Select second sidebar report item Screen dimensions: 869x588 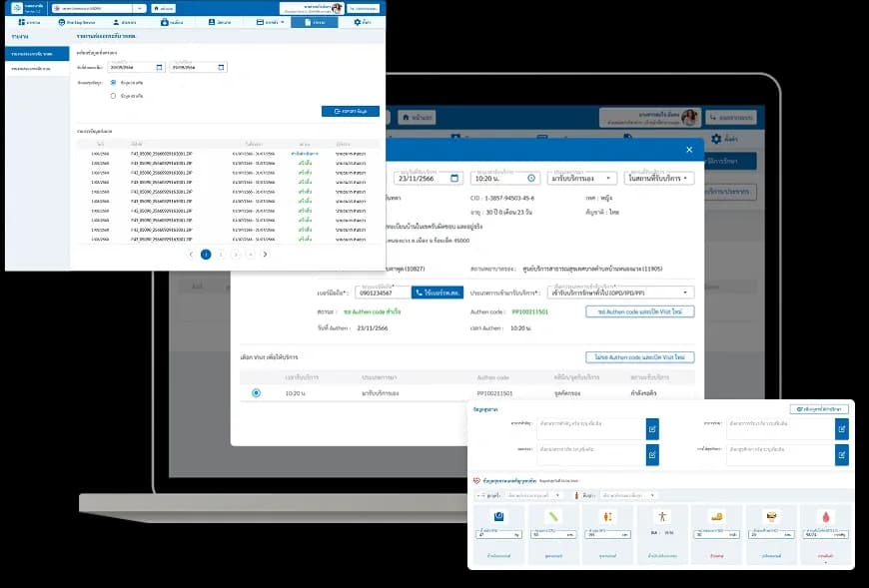(x=37, y=69)
